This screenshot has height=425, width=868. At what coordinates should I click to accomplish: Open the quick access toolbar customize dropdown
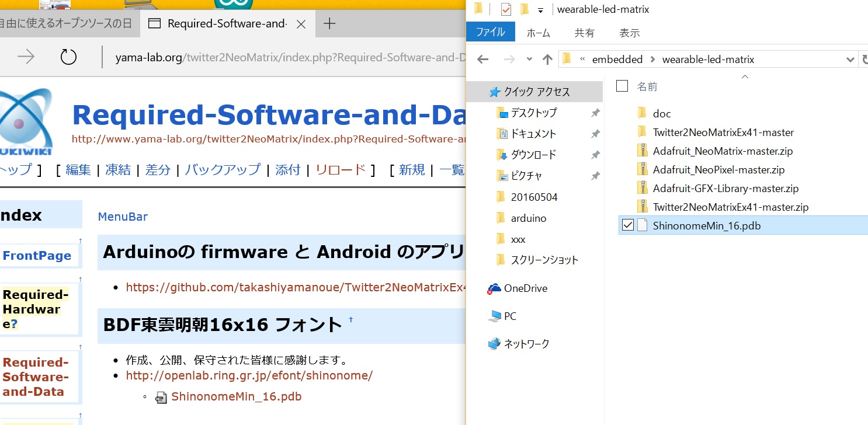(540, 10)
